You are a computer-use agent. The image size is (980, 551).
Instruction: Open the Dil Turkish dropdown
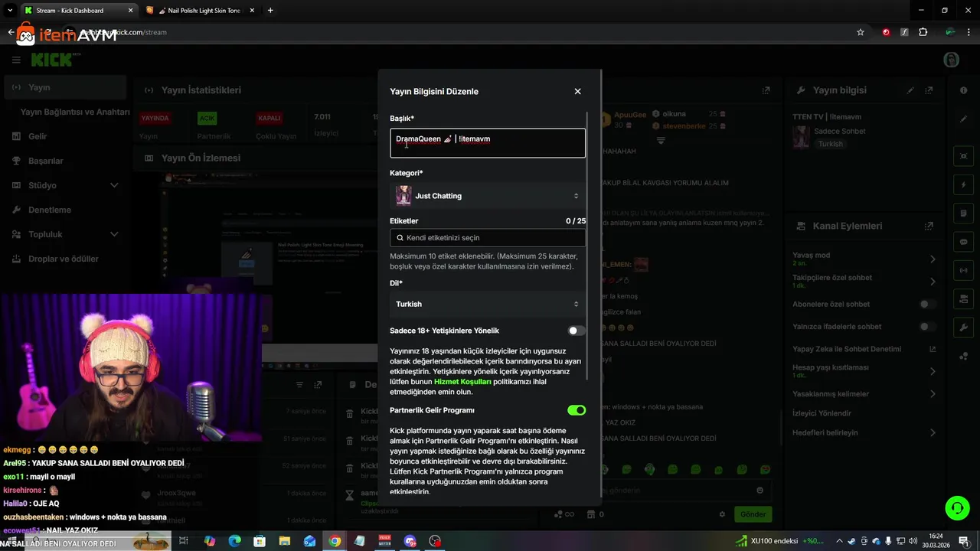point(488,304)
